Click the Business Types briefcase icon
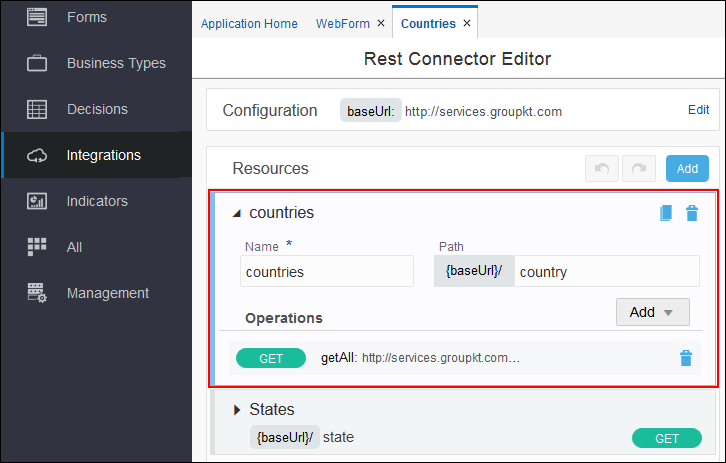The width and height of the screenshot is (726, 463). pos(37,63)
